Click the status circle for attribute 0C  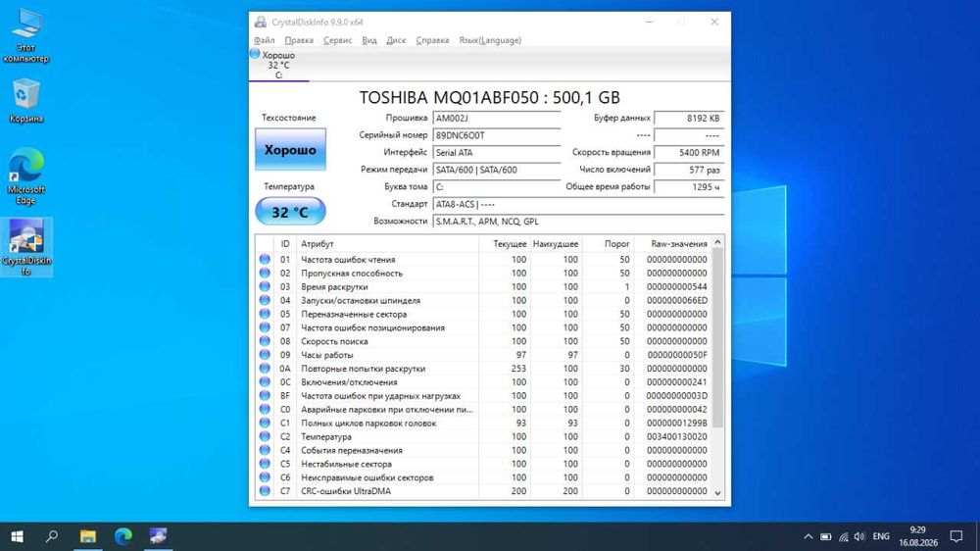[265, 382]
